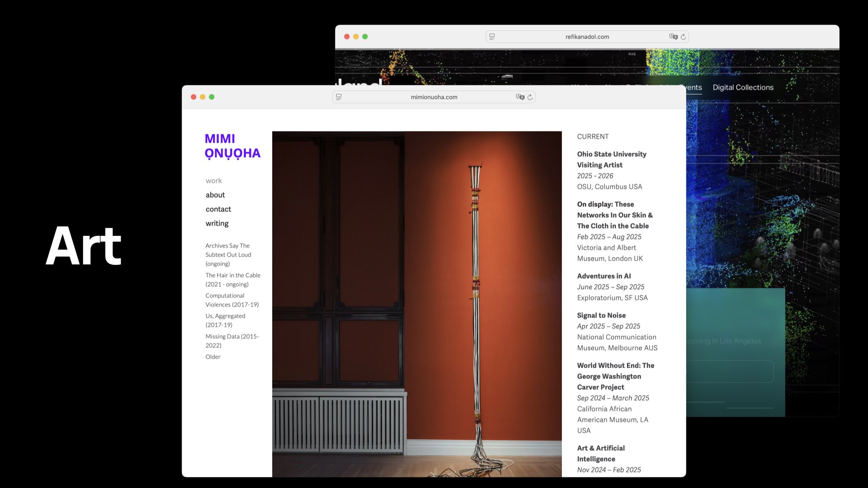Reload the refikanadol.com page
This screenshot has height=488, width=868.
pyautogui.click(x=683, y=37)
